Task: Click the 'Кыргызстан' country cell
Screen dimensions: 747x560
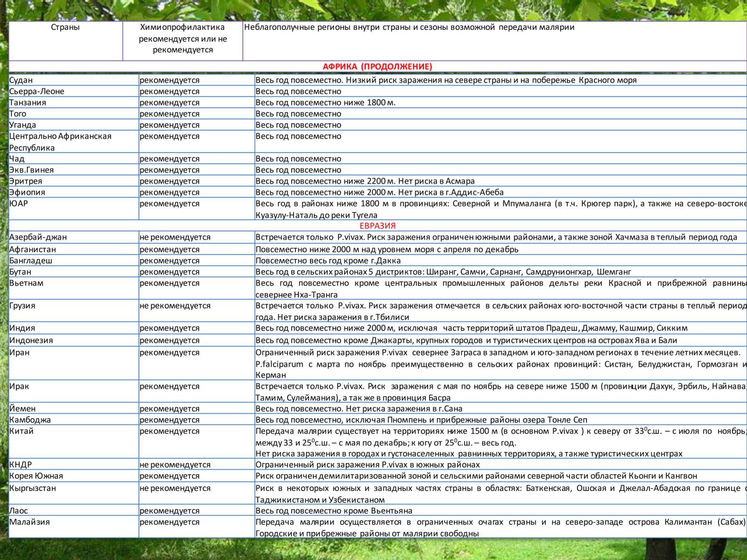Action: click(74, 493)
